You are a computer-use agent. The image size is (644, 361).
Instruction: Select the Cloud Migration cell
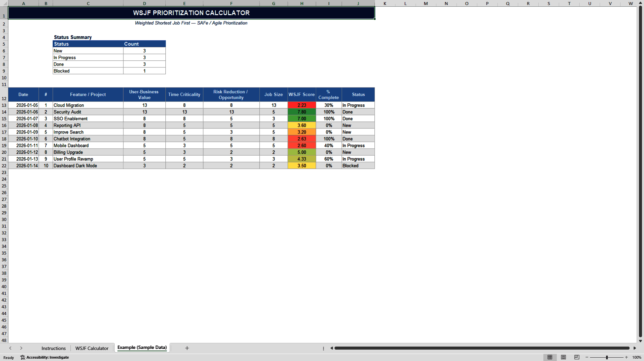click(x=88, y=105)
